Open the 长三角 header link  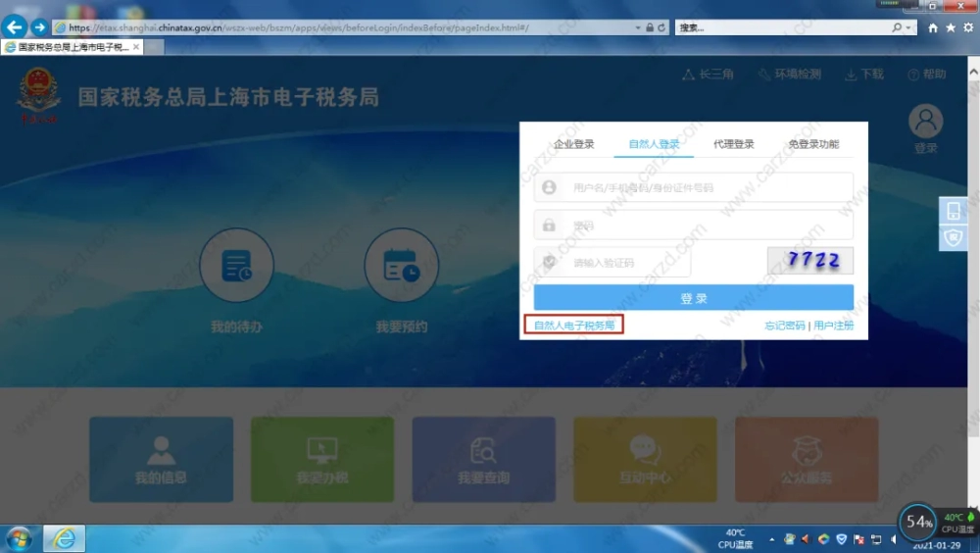click(x=709, y=75)
